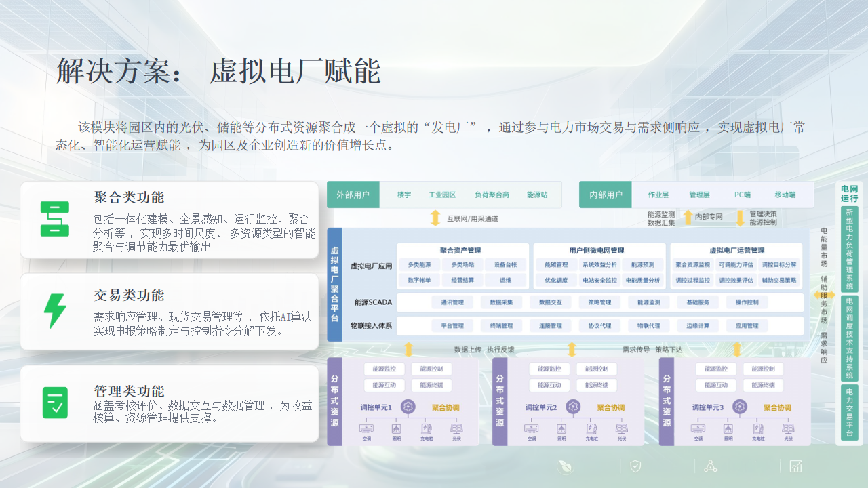The width and height of the screenshot is (868, 488).
Task: Click the shield checkmark icon in the footer
Action: [635, 466]
